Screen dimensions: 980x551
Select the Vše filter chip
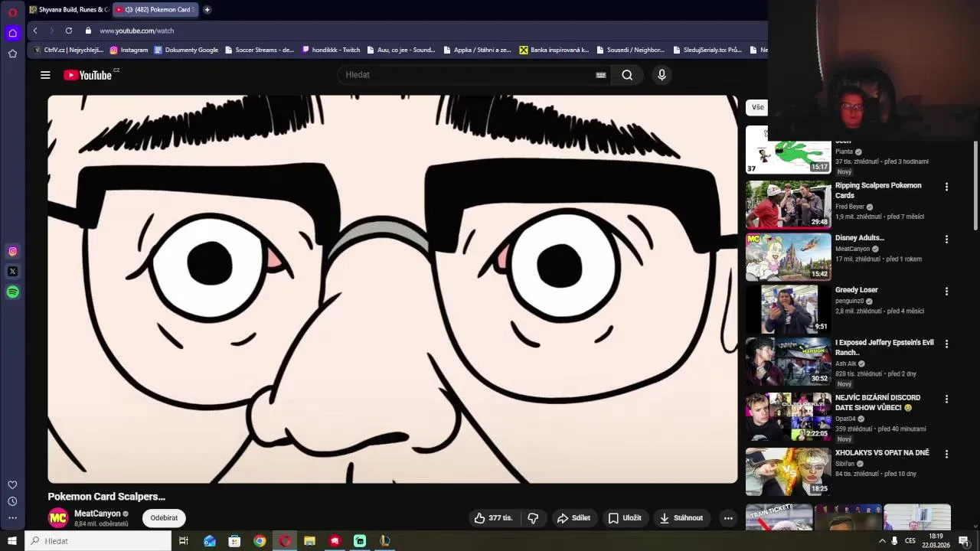[x=757, y=107]
